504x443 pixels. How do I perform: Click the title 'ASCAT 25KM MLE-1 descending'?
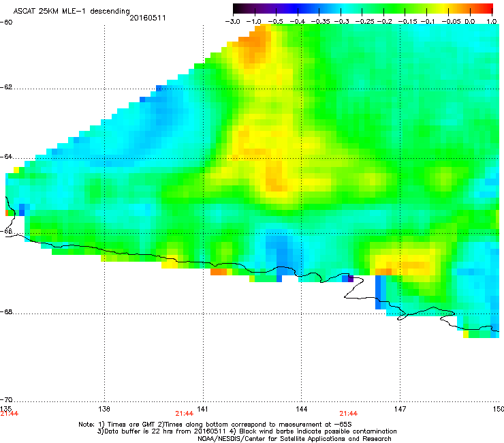coord(72,11)
